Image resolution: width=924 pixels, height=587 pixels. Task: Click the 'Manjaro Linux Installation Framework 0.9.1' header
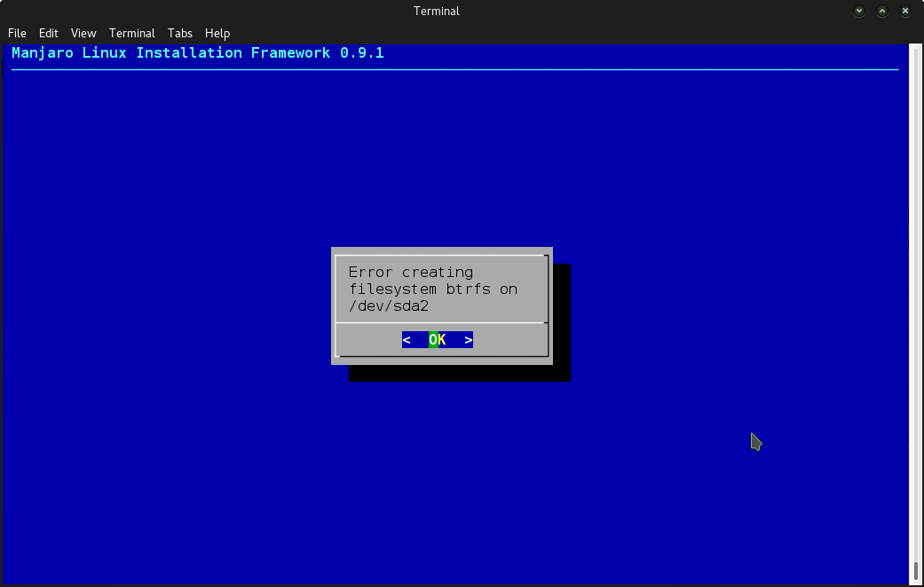pyautogui.click(x=198, y=52)
